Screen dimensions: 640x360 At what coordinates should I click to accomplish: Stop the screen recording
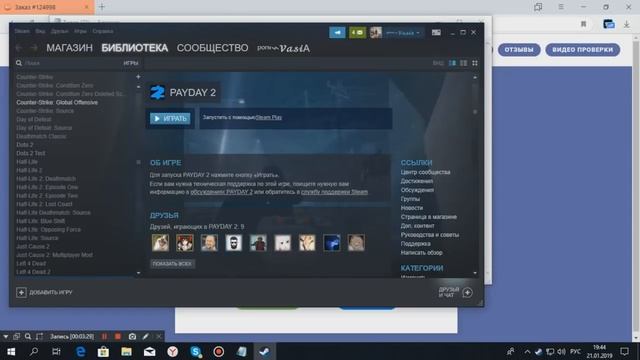(x=118, y=336)
